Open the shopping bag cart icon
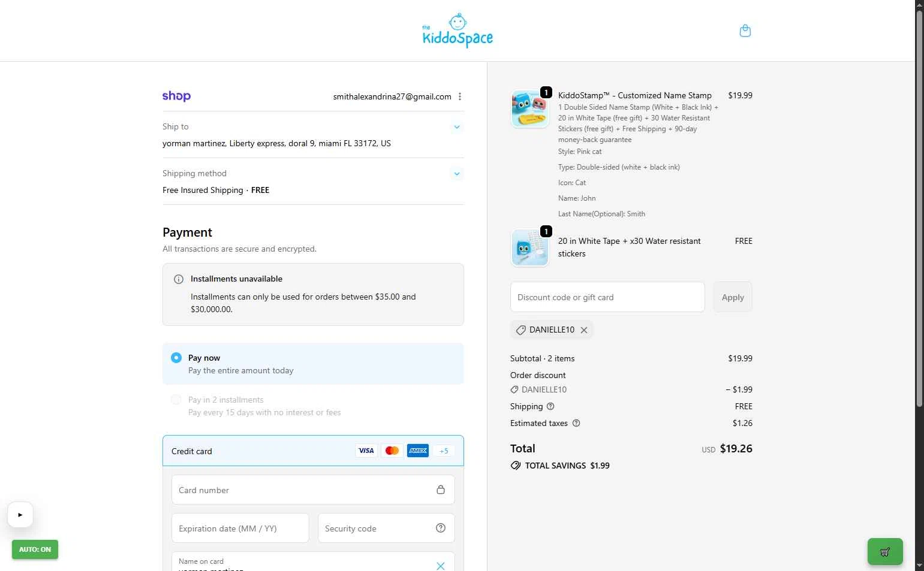This screenshot has width=924, height=571. coord(745,31)
